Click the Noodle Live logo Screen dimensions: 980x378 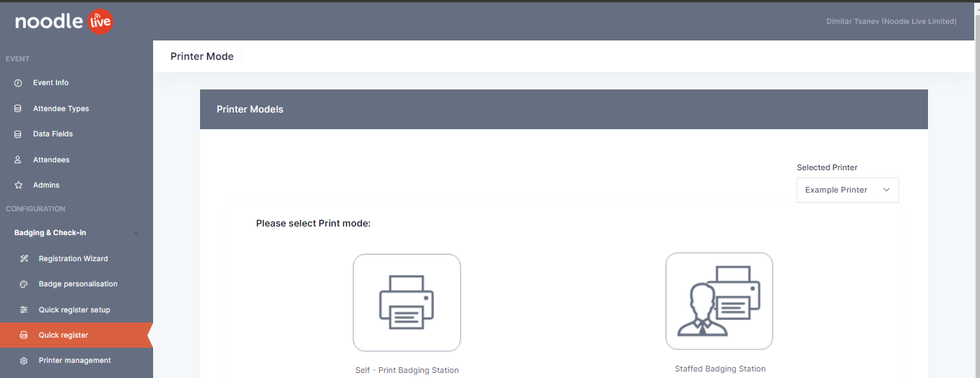tap(64, 22)
